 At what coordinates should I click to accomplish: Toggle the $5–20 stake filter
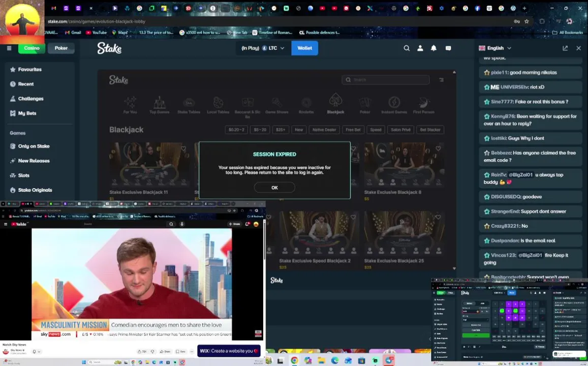point(260,130)
